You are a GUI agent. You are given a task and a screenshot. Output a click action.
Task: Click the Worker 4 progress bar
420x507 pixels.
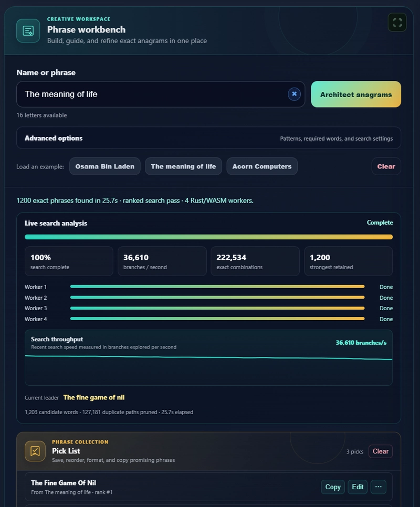[217, 319]
